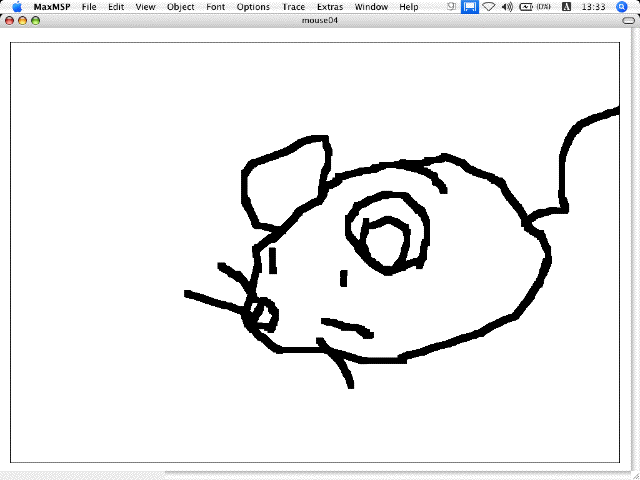Open the View menu
This screenshot has width=640, height=480.
click(x=145, y=7)
